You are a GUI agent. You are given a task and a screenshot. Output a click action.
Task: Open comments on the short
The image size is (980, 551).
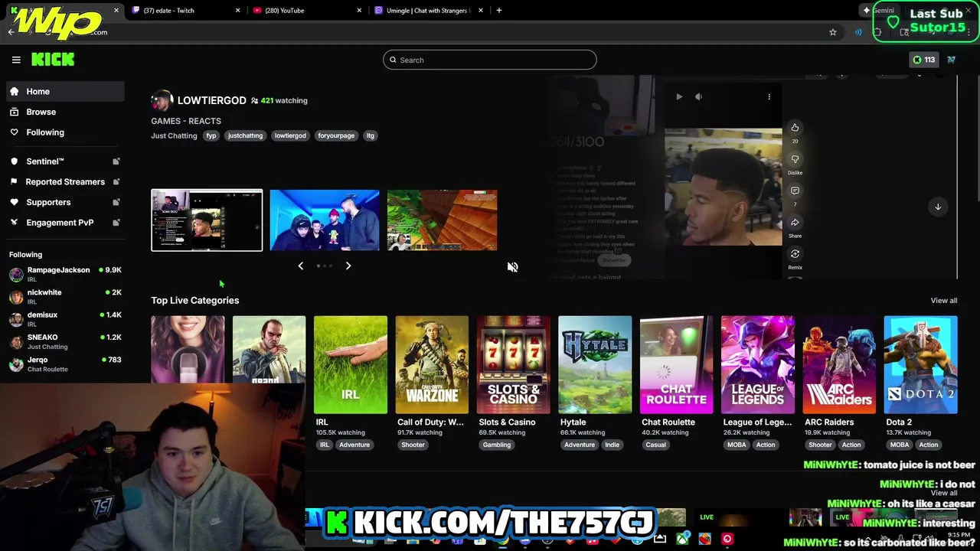[x=795, y=191]
